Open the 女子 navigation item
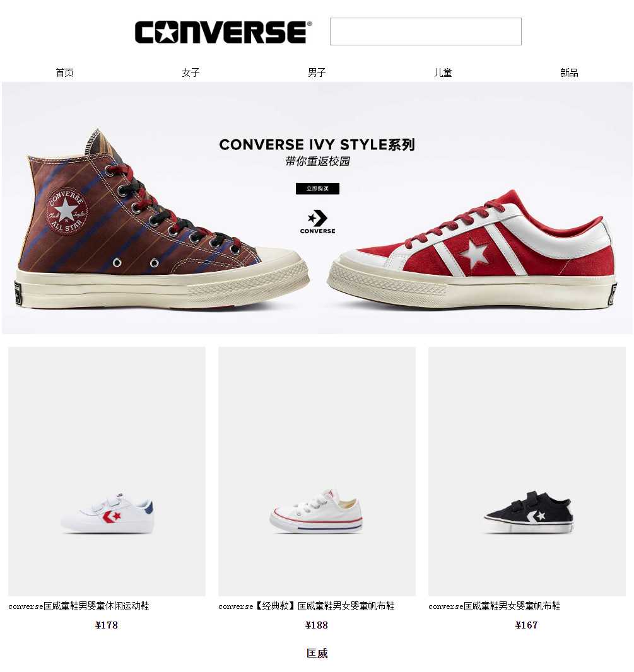This screenshot has width=634, height=672. 191,72
